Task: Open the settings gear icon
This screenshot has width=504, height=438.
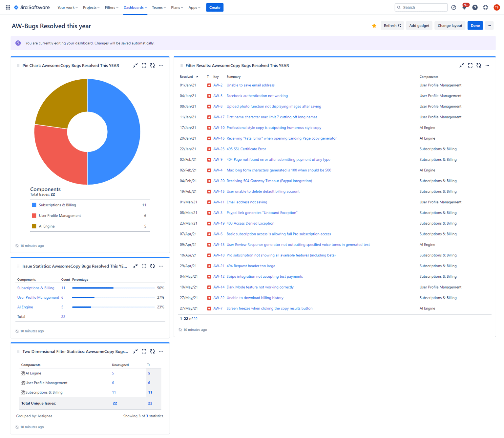Action: pos(486,7)
